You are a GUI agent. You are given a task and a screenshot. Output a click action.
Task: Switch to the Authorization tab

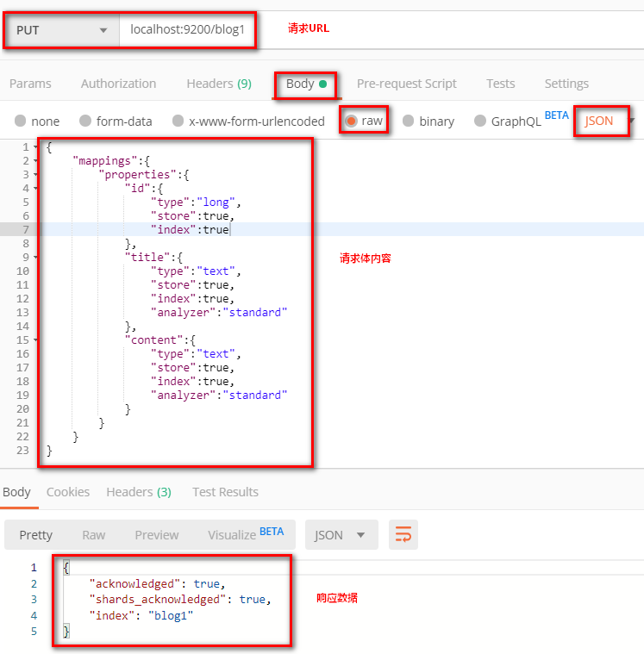(x=118, y=84)
